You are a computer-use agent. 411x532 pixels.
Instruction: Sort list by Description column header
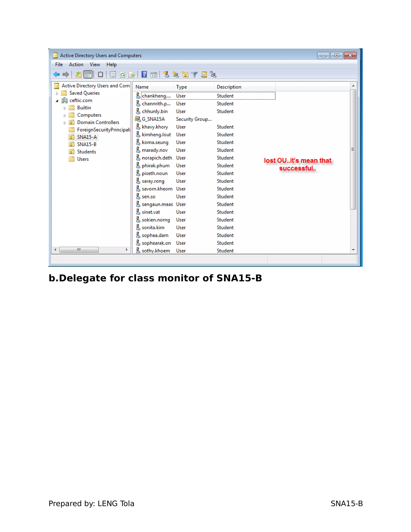click(245, 87)
